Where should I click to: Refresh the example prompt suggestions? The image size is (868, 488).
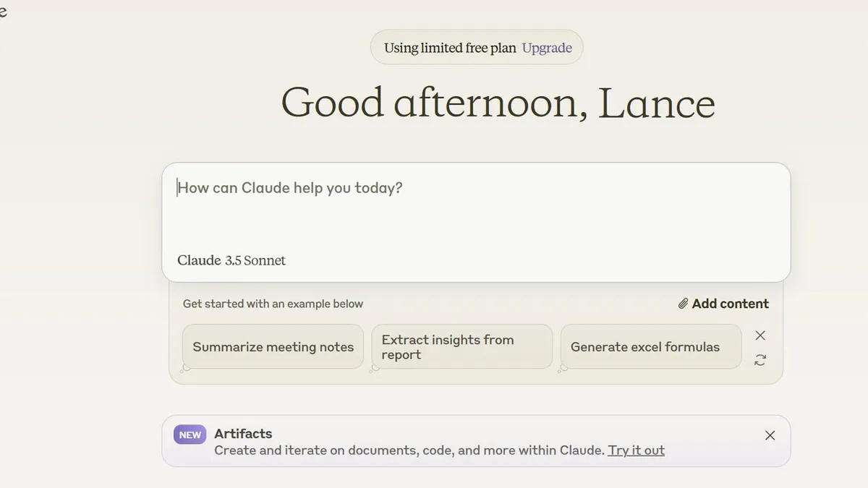(760, 359)
